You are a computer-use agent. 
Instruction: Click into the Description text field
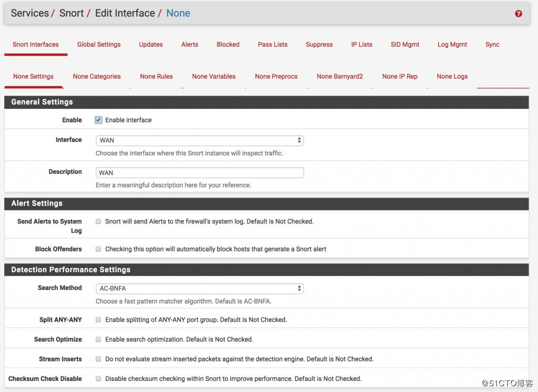(200, 173)
